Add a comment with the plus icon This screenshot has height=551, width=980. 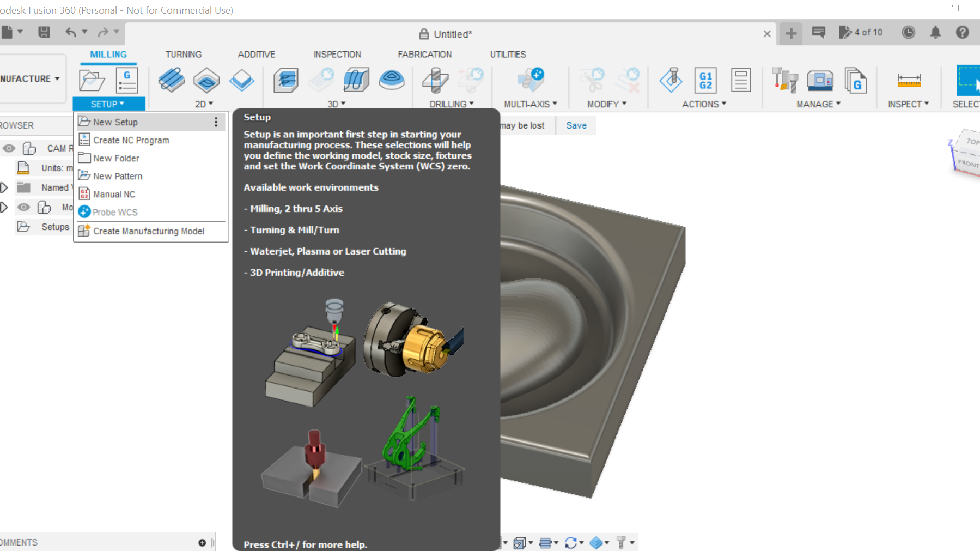202,543
